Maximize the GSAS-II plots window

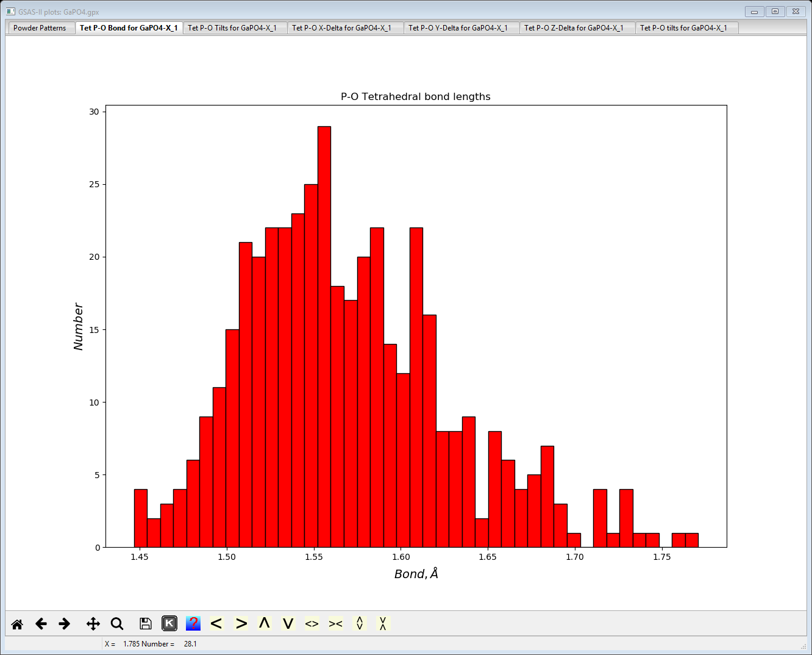click(775, 11)
